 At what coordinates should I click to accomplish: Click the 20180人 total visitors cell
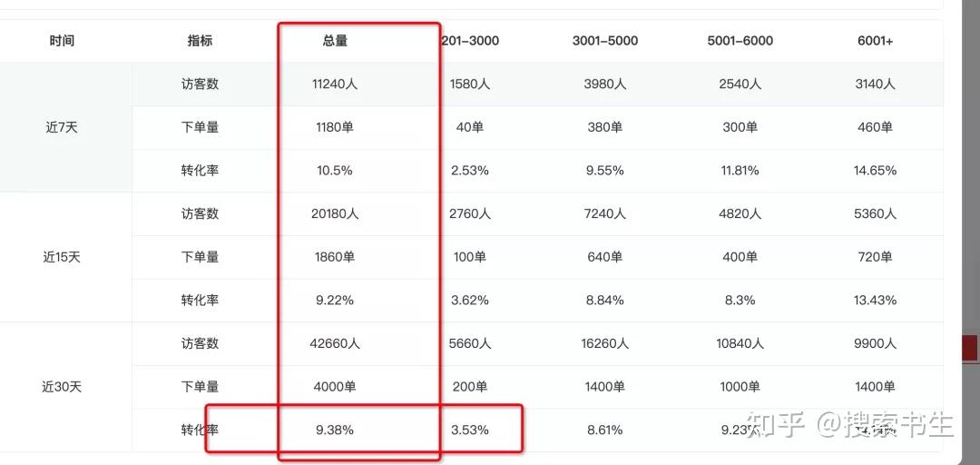click(x=335, y=214)
